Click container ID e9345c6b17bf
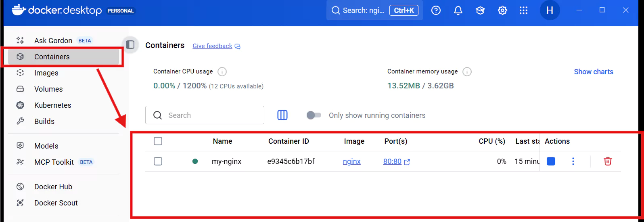Screen dimensions: 644x222 [291, 161]
